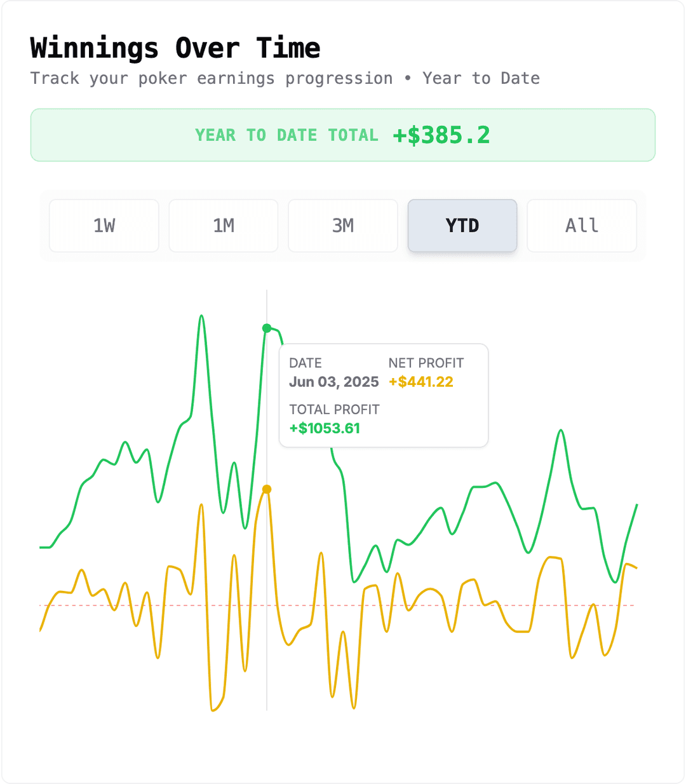Click the YEAR TO DATE TOTAL label
This screenshot has height=784, width=686.
pos(286,135)
